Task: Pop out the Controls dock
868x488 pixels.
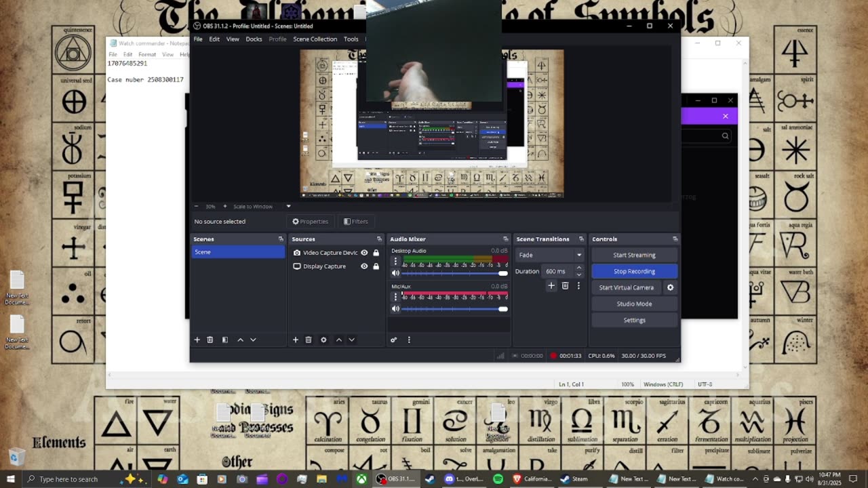Action: pos(675,239)
